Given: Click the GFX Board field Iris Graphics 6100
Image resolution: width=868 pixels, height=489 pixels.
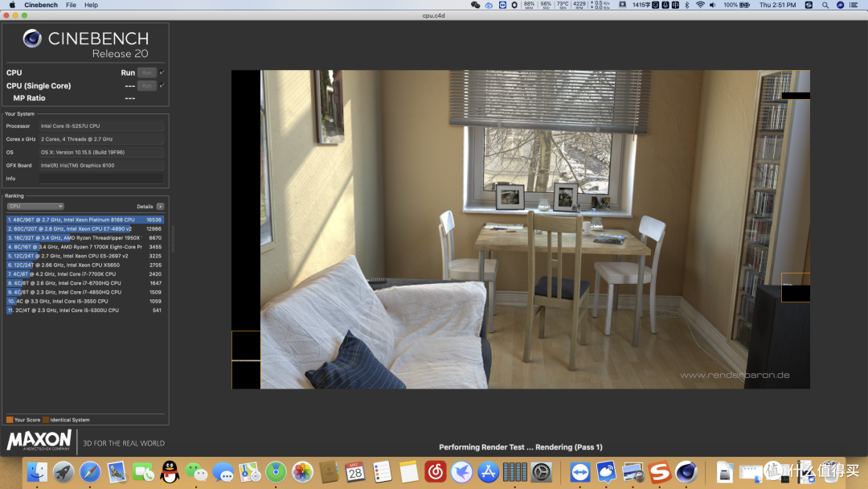Looking at the screenshot, I should [101, 165].
